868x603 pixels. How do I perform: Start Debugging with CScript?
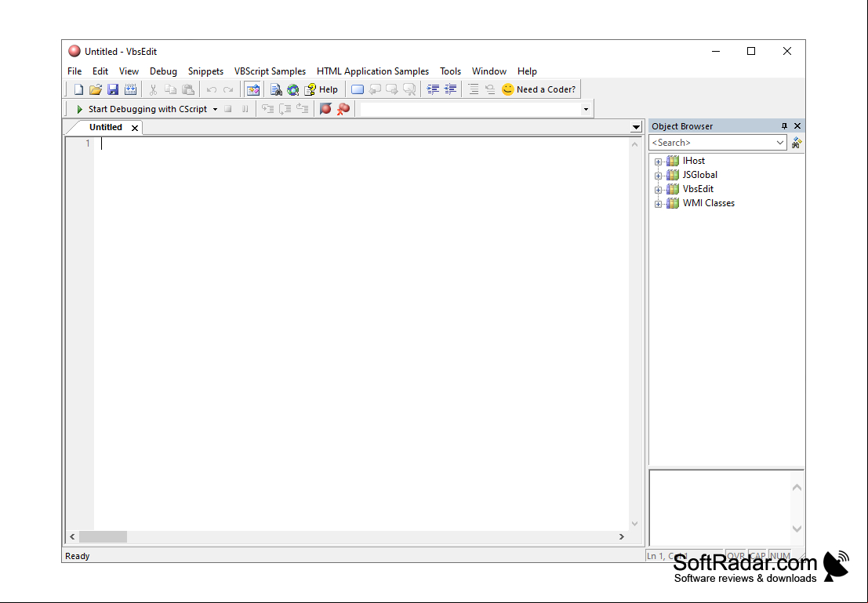pyautogui.click(x=142, y=109)
